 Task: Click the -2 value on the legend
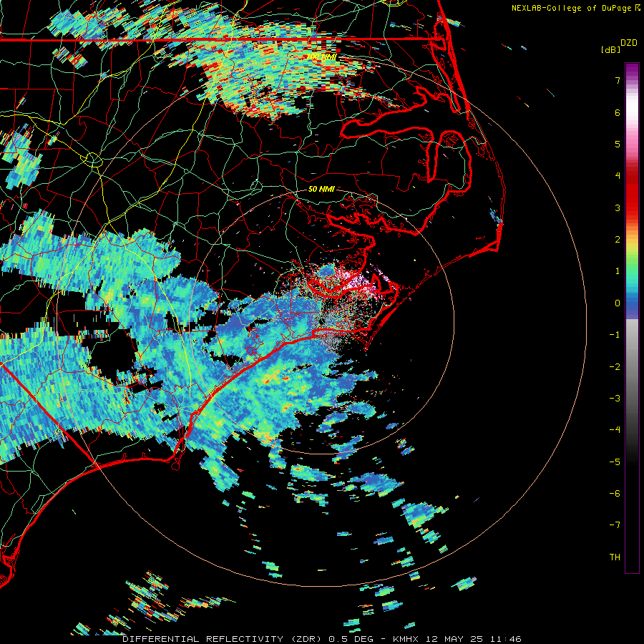click(615, 367)
